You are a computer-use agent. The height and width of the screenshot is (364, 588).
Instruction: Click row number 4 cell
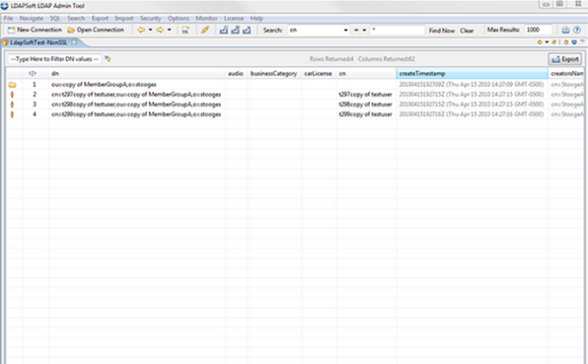tap(35, 114)
